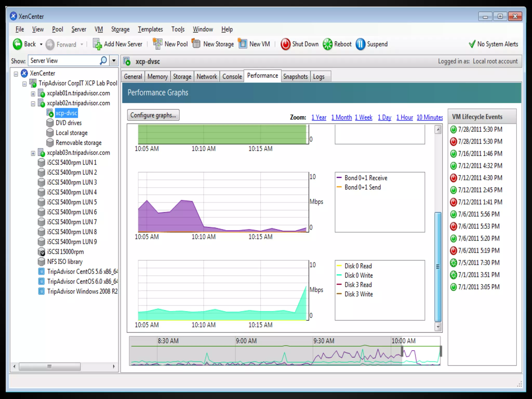Image resolution: width=532 pixels, height=399 pixels.
Task: Collapse xcplab02n.tripadvisor.com tree node
Action: [x=33, y=104]
